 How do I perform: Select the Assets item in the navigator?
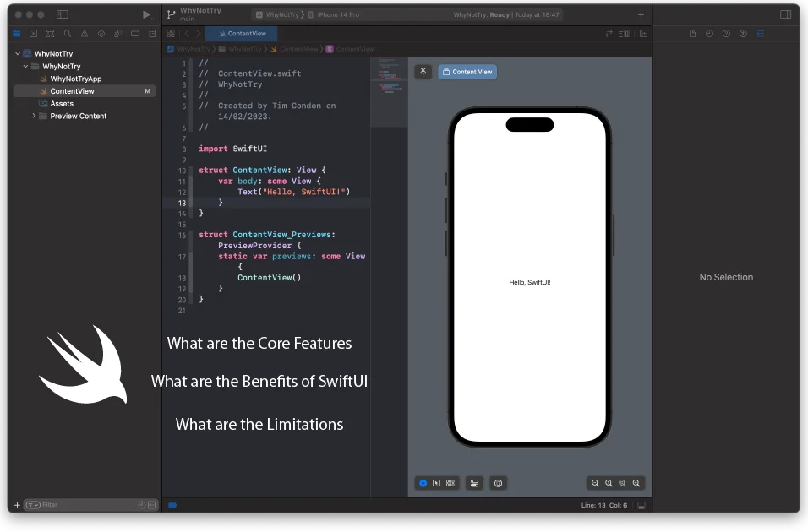60,103
